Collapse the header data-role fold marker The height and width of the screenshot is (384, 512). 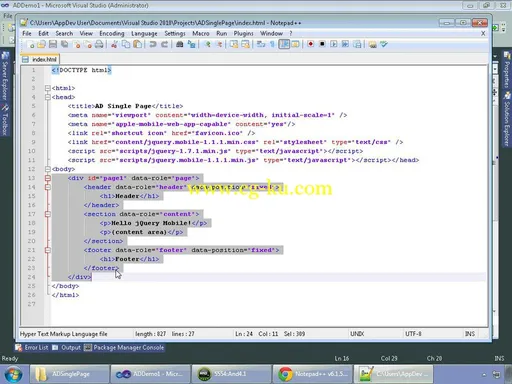pos(48,187)
